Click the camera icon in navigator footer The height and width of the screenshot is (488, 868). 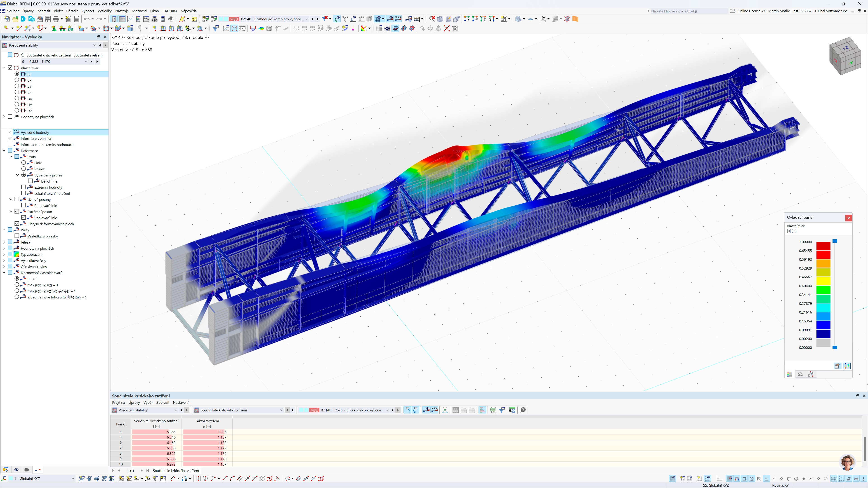[27, 470]
